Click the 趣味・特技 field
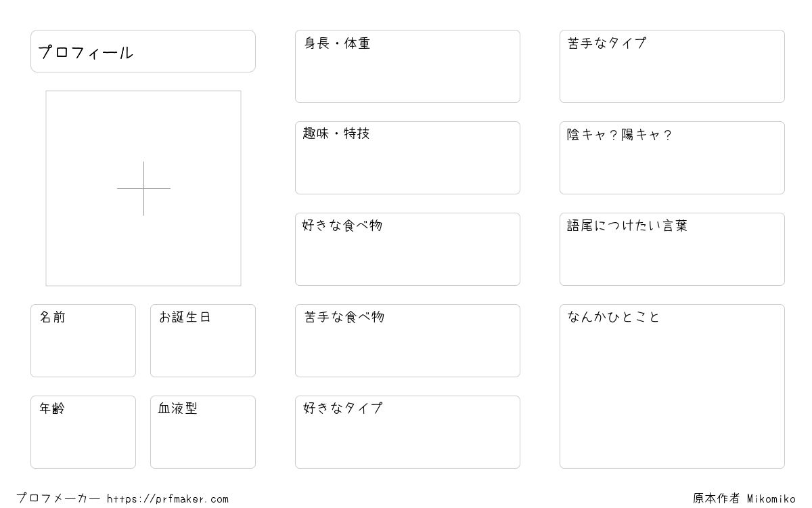 pyautogui.click(x=407, y=158)
